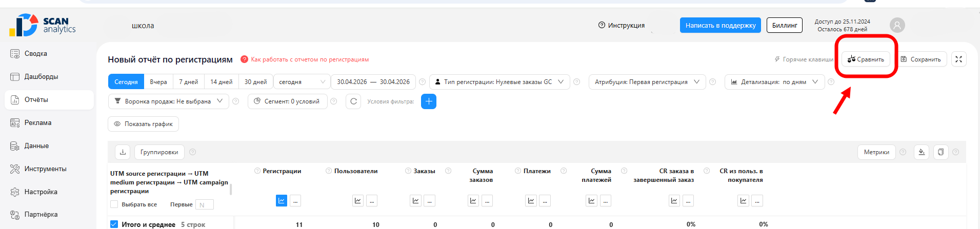The width and height of the screenshot is (980, 229).
Task: Open help icon after Сегмент selector
Action: (334, 101)
